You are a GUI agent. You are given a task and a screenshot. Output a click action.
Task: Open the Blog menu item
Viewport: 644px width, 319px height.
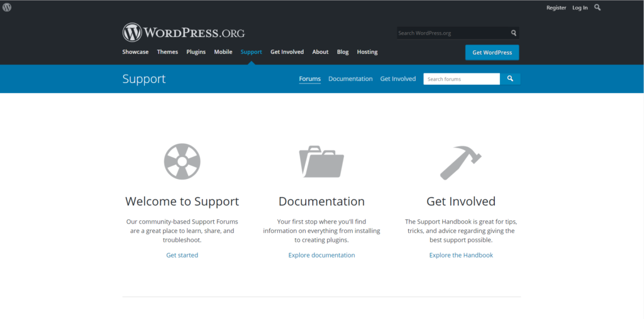pos(343,52)
